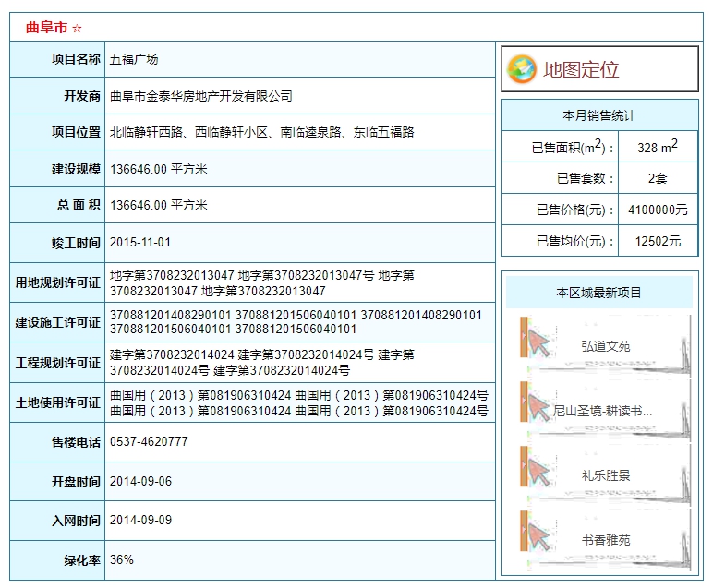Select the 用地规划许可证 number text
The image size is (713, 588).
point(262,282)
